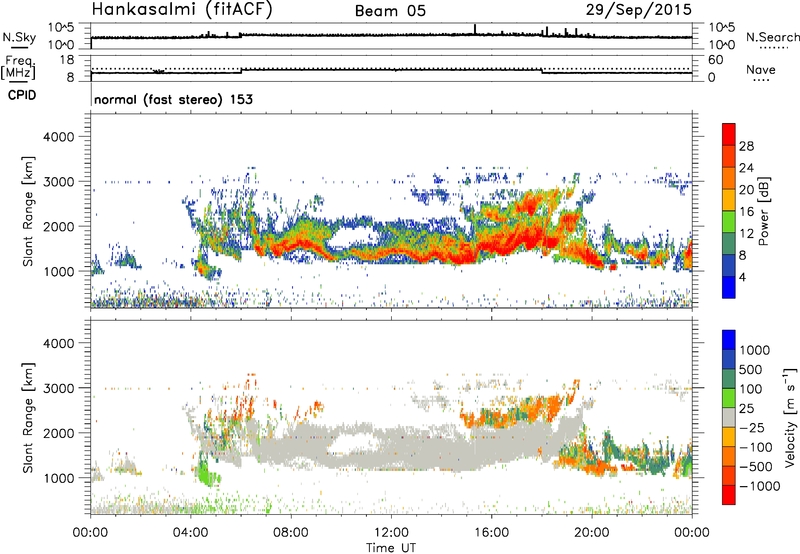Click the 3000 tick of the power panel
800x554 pixels.
(58, 182)
